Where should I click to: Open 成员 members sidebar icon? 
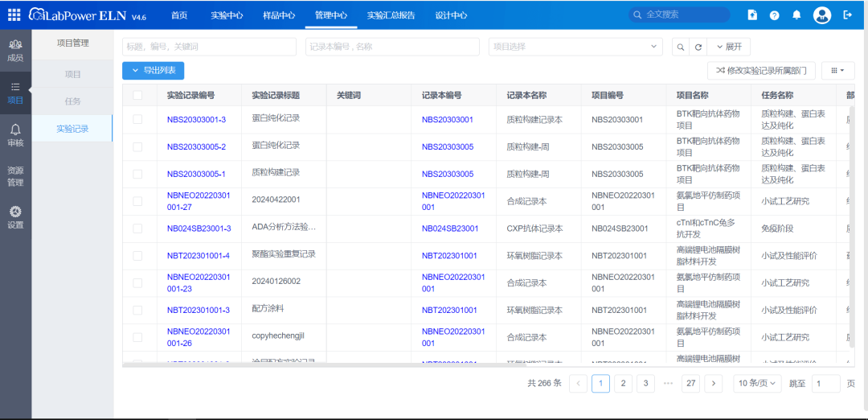15,51
